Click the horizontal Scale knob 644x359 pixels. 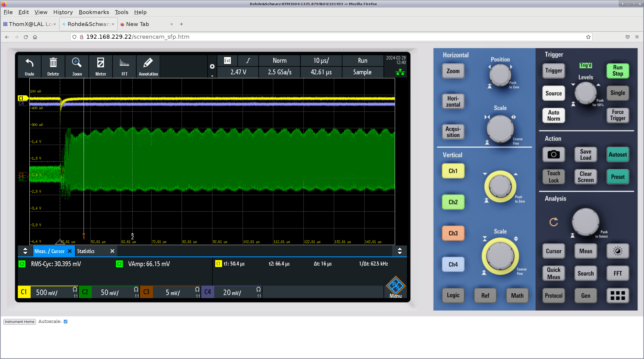[x=500, y=129]
